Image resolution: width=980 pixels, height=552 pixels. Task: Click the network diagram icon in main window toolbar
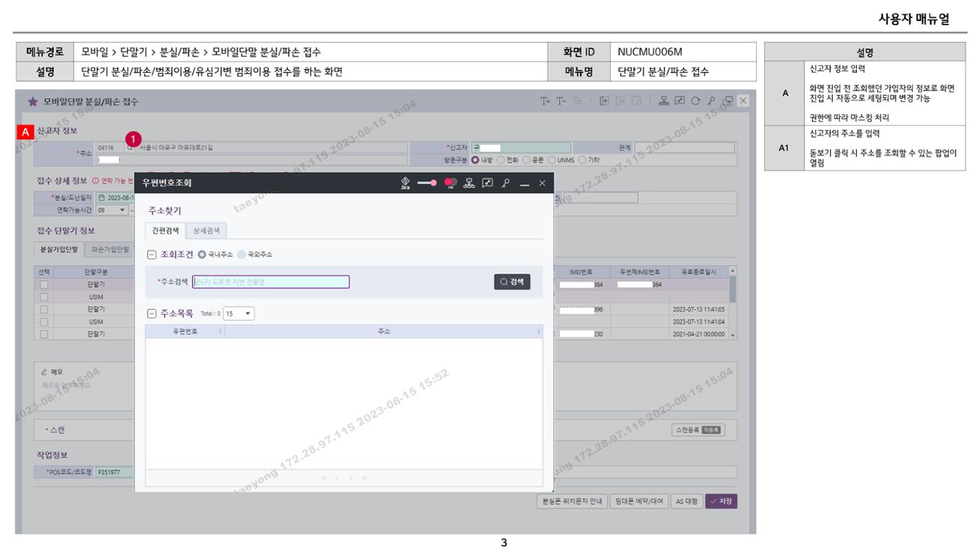pos(664,102)
